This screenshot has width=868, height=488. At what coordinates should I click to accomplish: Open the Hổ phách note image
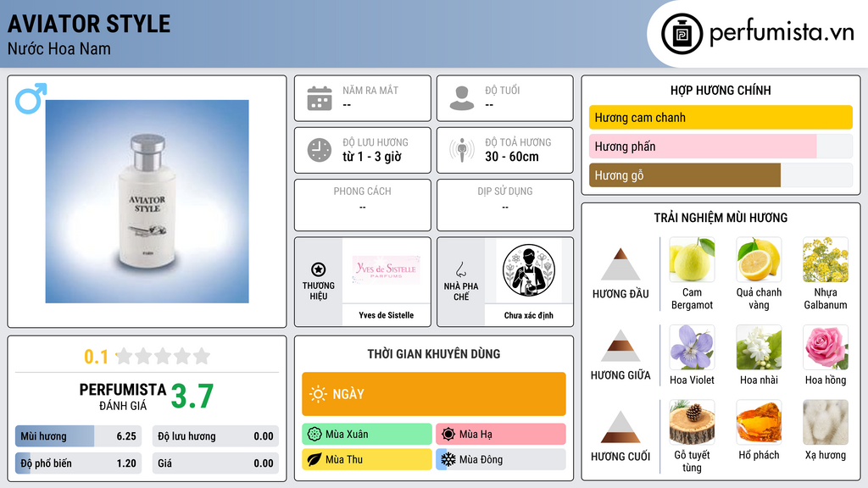coord(759,423)
